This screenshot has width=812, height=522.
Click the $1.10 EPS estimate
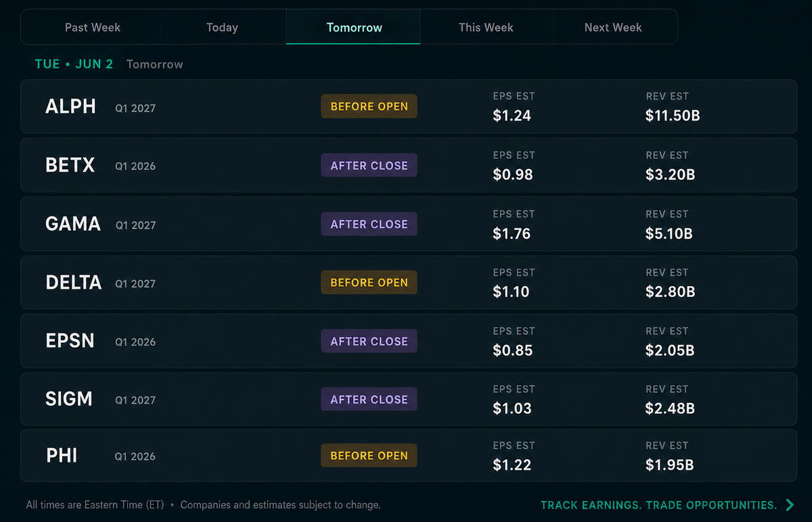(x=511, y=291)
